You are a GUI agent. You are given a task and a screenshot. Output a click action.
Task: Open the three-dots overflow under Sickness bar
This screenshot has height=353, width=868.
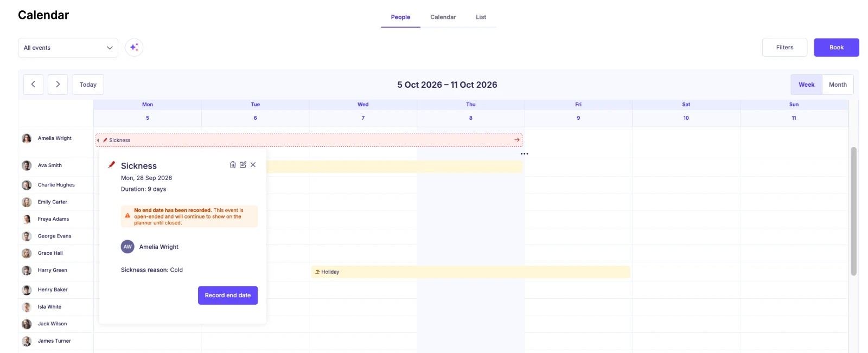click(x=524, y=154)
